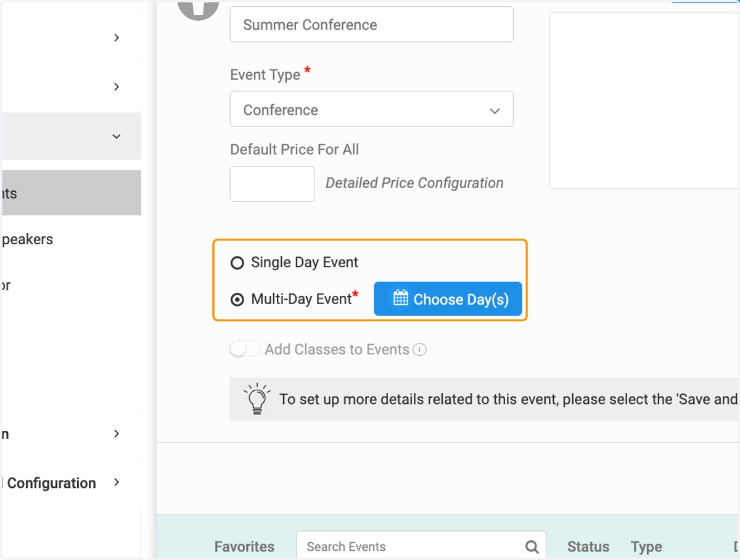Click the calendar icon in Choose Day(s)
The image size is (740, 560).
pyautogui.click(x=401, y=299)
